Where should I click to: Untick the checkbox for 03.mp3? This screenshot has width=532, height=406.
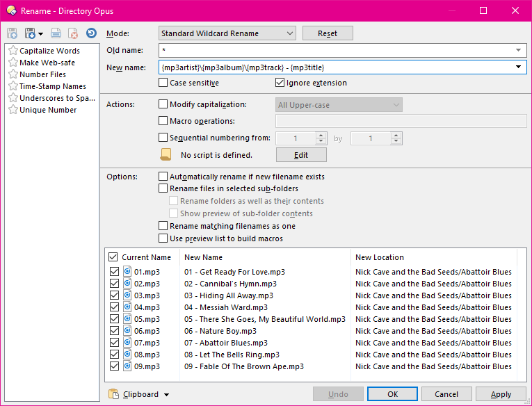[x=114, y=295]
